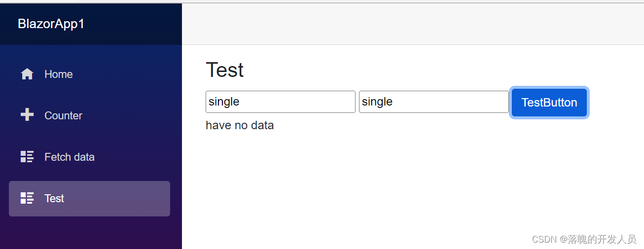The width and height of the screenshot is (644, 249).
Task: Focus the second "single" text box
Action: pyautogui.click(x=433, y=102)
